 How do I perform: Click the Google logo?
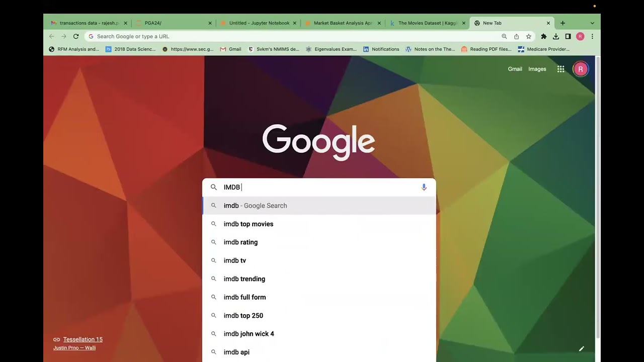tap(318, 142)
